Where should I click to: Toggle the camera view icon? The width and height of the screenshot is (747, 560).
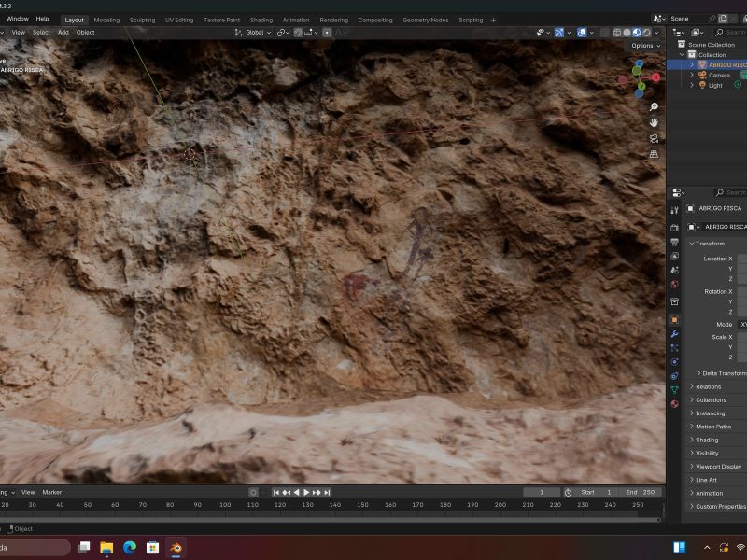(655, 138)
